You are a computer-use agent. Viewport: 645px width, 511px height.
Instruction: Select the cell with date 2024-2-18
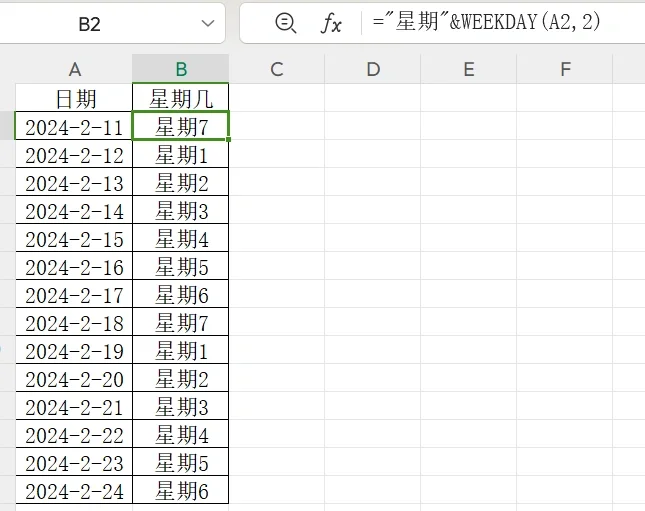click(x=74, y=322)
